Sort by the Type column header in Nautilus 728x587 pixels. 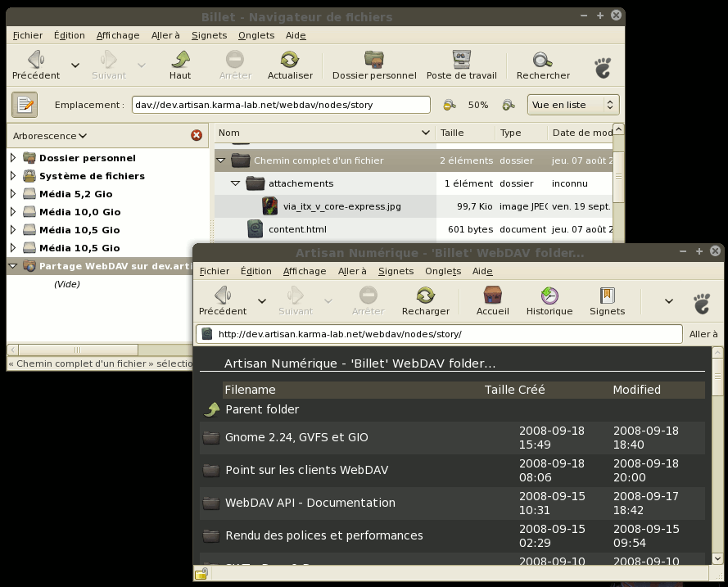point(522,133)
